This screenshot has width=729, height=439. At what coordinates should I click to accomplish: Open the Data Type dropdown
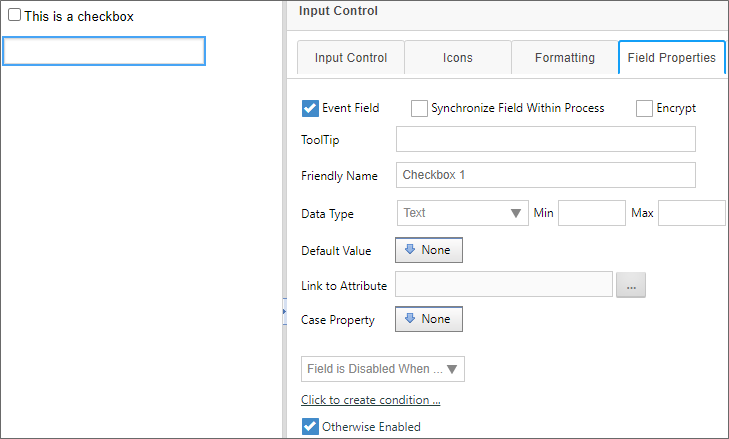(x=462, y=213)
